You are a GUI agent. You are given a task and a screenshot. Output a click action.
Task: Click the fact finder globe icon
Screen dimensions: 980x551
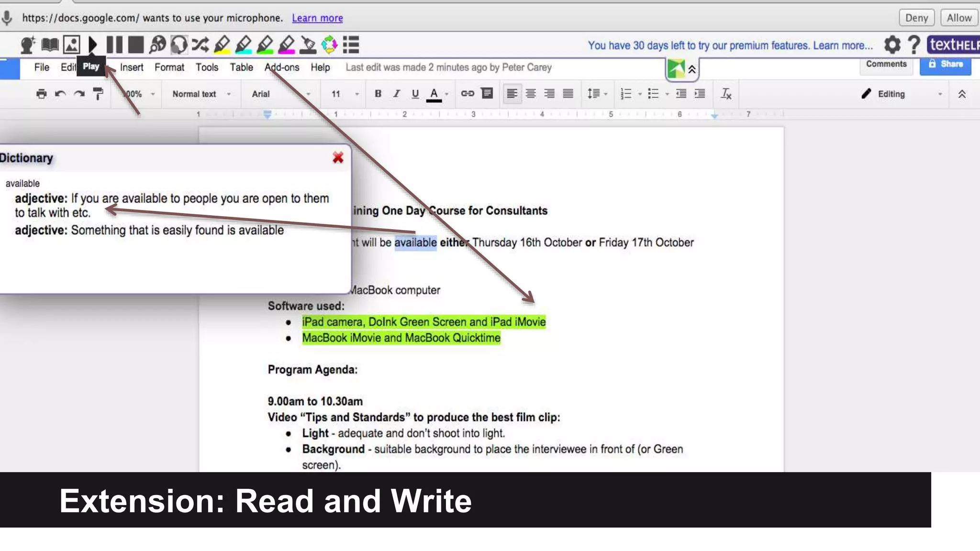(x=157, y=45)
